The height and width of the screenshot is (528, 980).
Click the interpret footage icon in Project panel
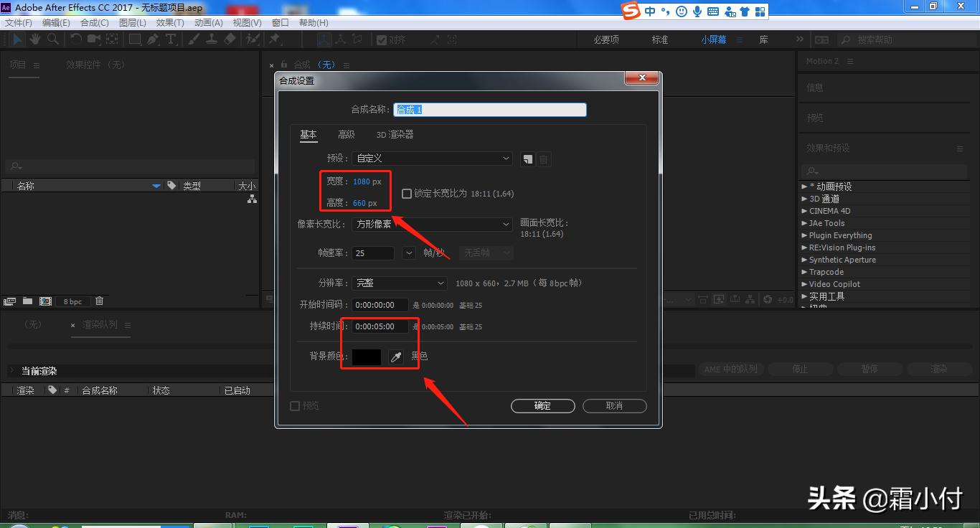click(x=10, y=301)
